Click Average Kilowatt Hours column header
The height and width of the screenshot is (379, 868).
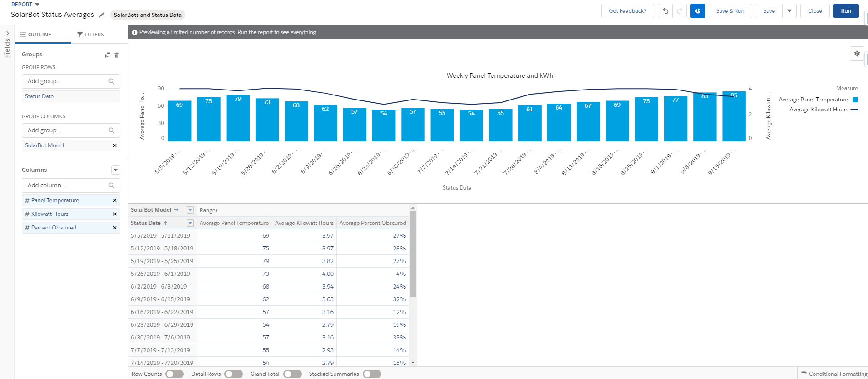[x=304, y=223]
